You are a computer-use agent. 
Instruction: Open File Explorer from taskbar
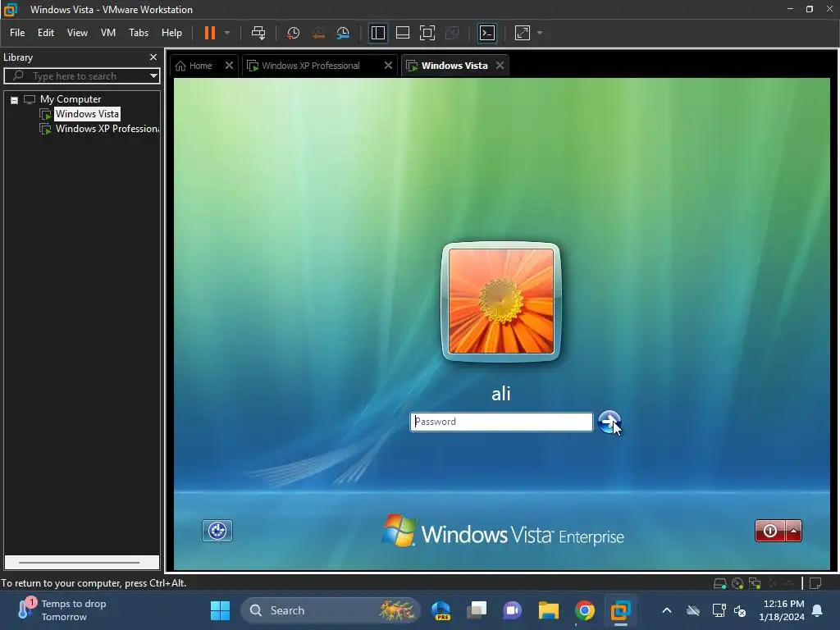pos(548,610)
